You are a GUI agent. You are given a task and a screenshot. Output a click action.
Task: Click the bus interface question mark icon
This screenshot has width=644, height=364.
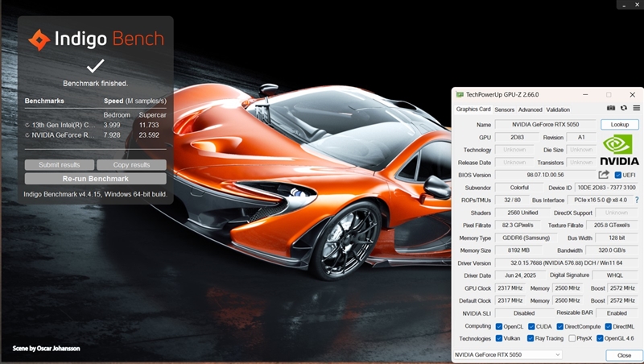[637, 200]
